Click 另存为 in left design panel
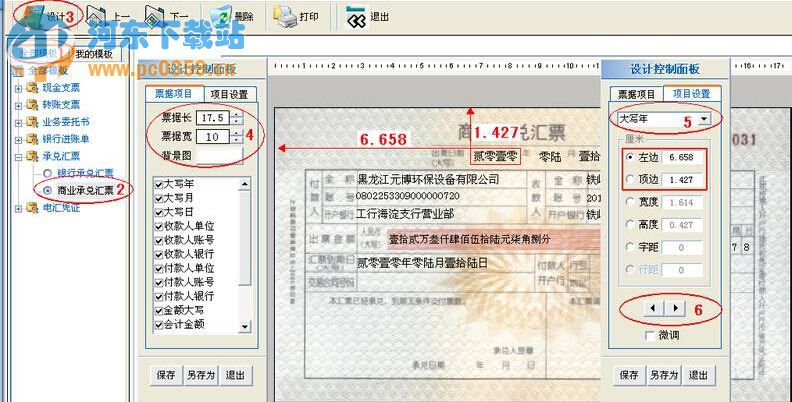 click(201, 375)
